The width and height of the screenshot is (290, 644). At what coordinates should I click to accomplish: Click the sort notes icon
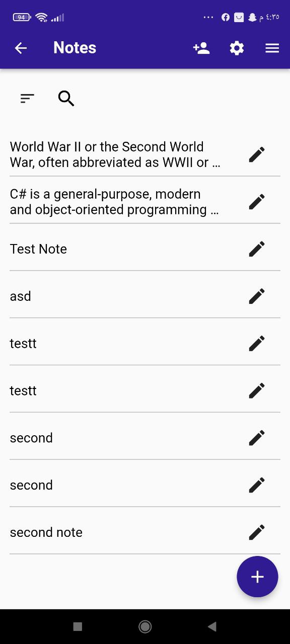tap(27, 99)
